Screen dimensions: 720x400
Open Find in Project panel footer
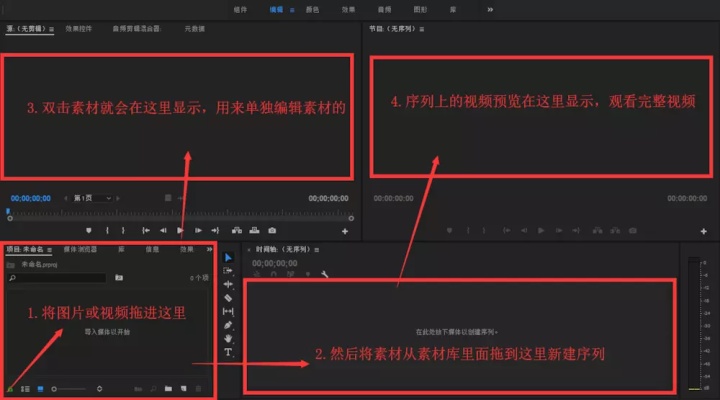click(153, 389)
